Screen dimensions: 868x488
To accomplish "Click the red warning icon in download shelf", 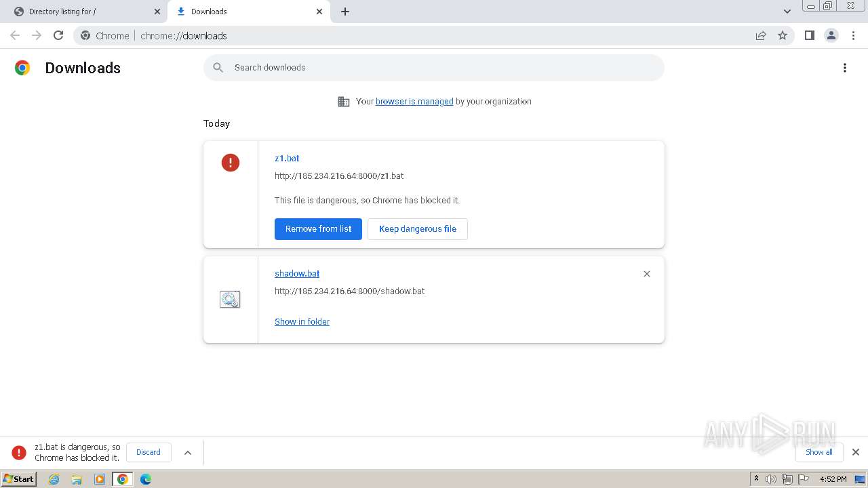I will point(19,452).
